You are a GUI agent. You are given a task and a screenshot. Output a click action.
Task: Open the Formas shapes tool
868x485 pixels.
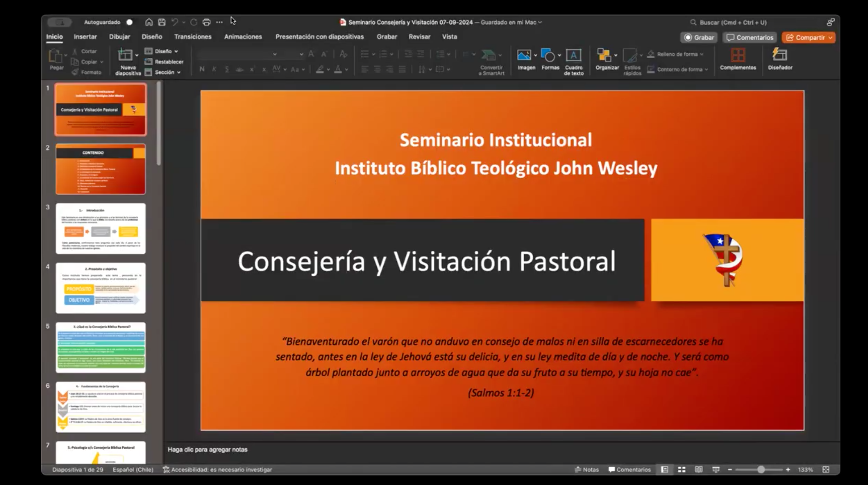click(x=548, y=56)
